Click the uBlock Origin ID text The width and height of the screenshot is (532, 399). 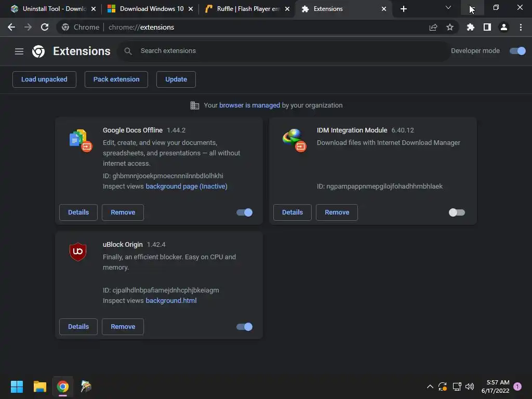click(x=161, y=290)
